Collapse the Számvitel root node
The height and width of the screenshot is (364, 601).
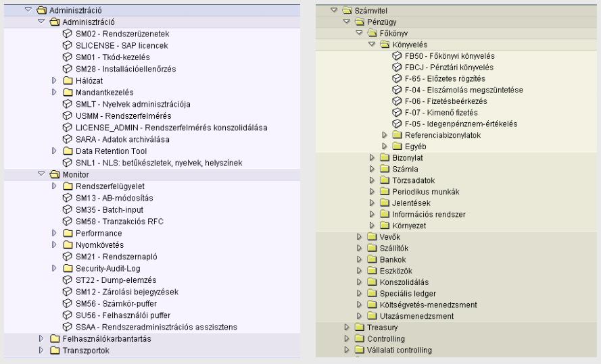[x=334, y=10]
